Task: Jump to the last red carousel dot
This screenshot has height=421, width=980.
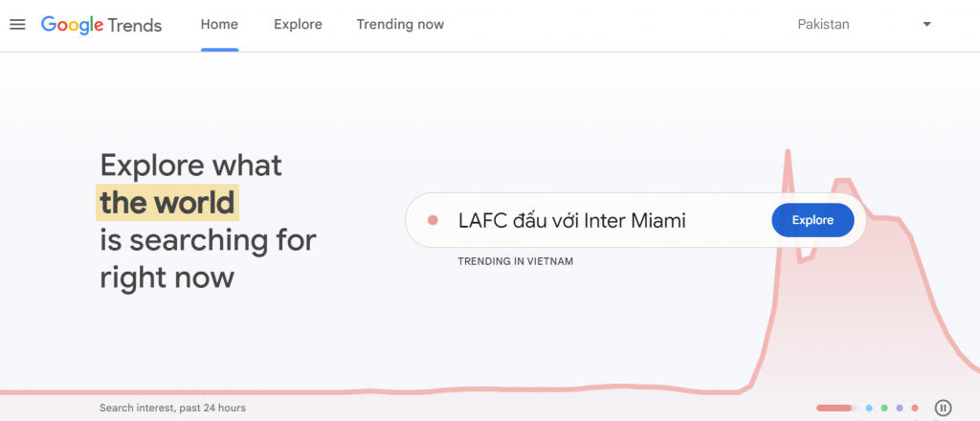Action: point(915,409)
